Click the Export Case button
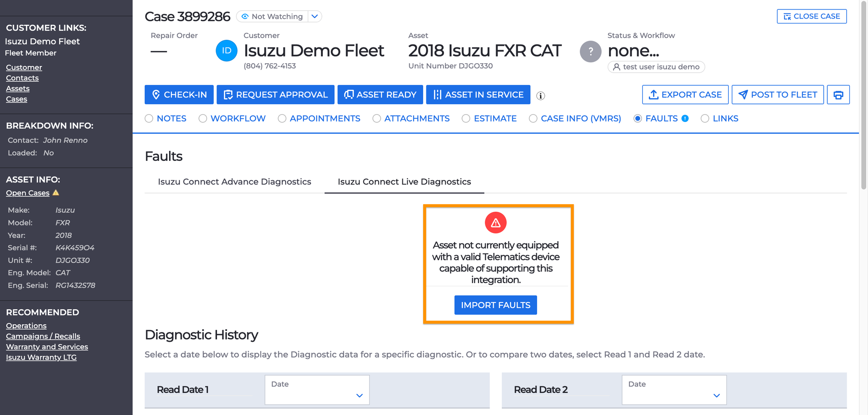Image resolution: width=868 pixels, height=415 pixels. point(685,95)
